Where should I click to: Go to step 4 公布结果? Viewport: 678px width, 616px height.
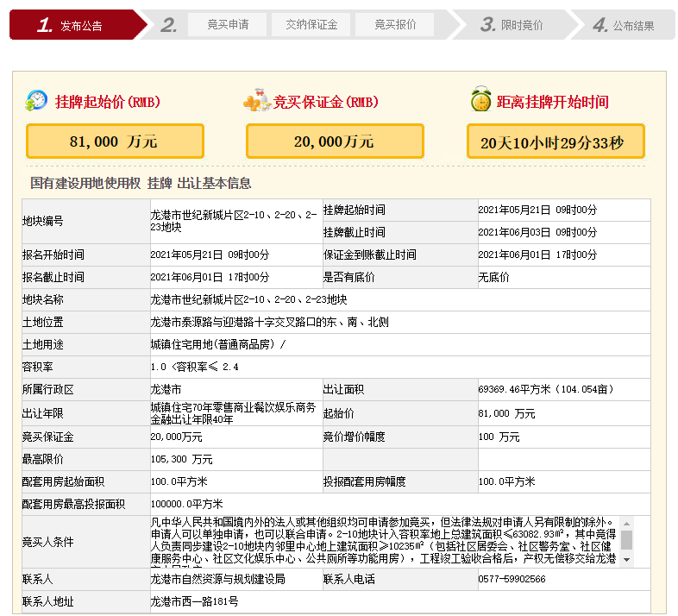pyautogui.click(x=623, y=25)
